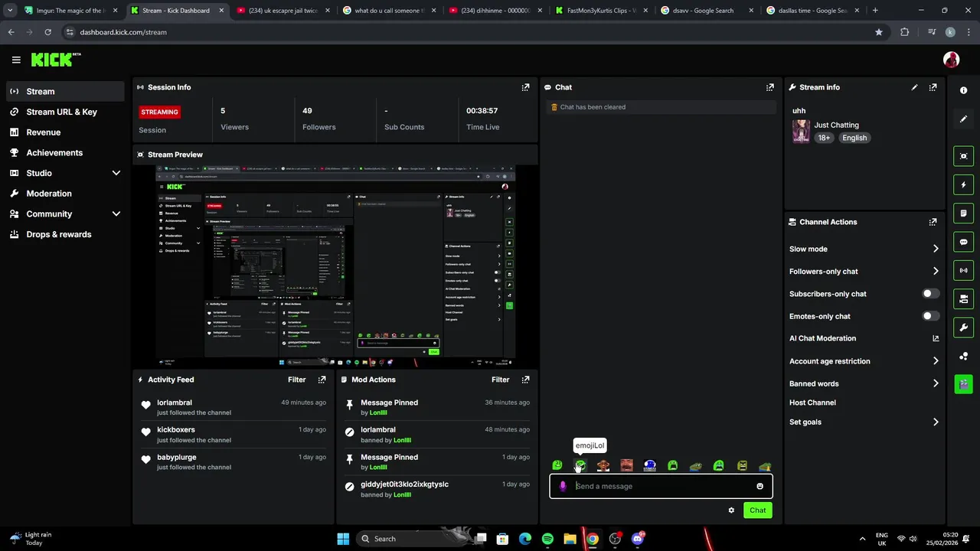Toggle the camera panel widget in right sidebar
Image resolution: width=980 pixels, height=551 pixels.
963,298
